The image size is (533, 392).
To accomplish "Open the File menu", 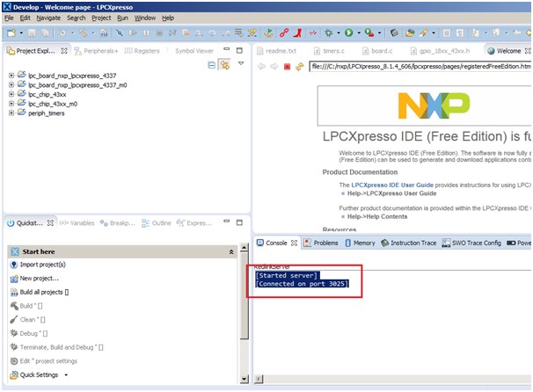I will [x=9, y=18].
